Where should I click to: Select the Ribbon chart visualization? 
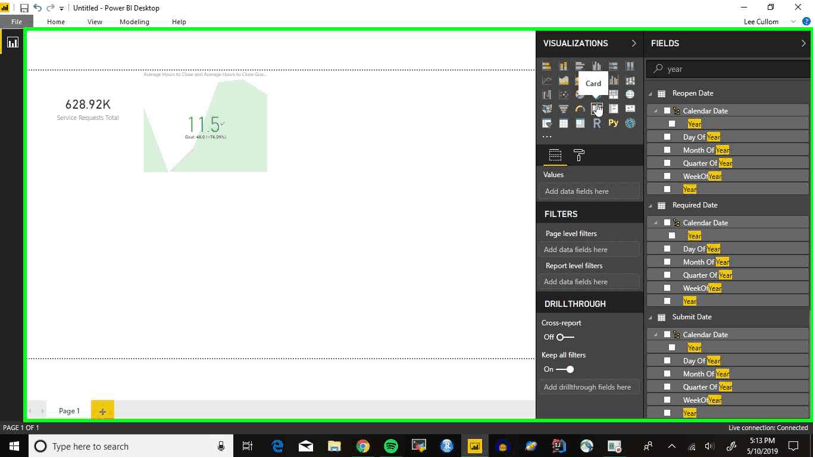630,81
